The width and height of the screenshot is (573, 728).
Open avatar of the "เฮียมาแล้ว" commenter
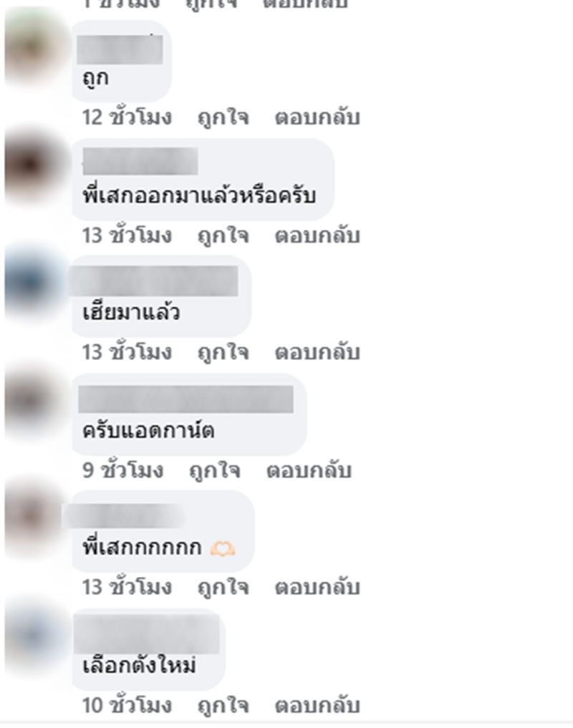(x=35, y=281)
